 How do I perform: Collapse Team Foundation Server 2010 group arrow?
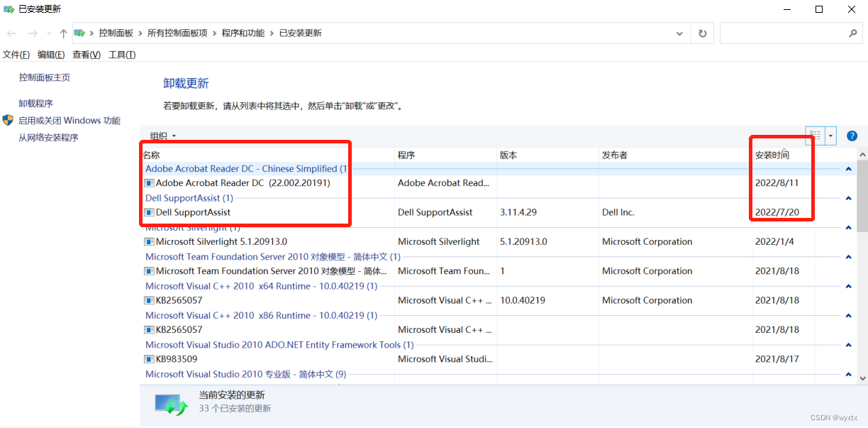[x=848, y=257]
